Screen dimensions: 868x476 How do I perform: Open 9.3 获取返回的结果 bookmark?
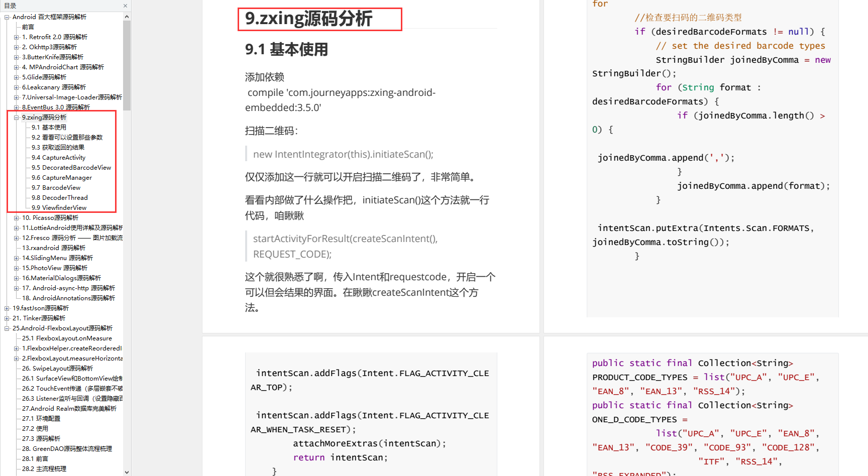coord(58,148)
